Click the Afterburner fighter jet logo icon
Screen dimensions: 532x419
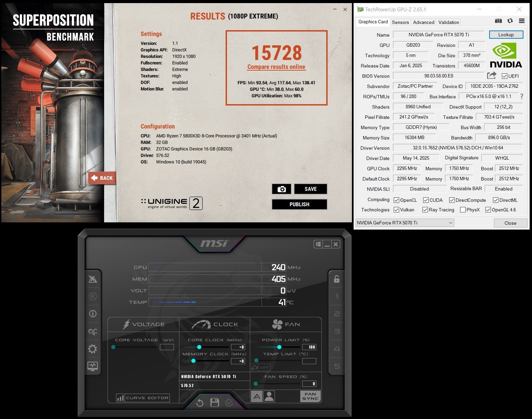point(93,279)
